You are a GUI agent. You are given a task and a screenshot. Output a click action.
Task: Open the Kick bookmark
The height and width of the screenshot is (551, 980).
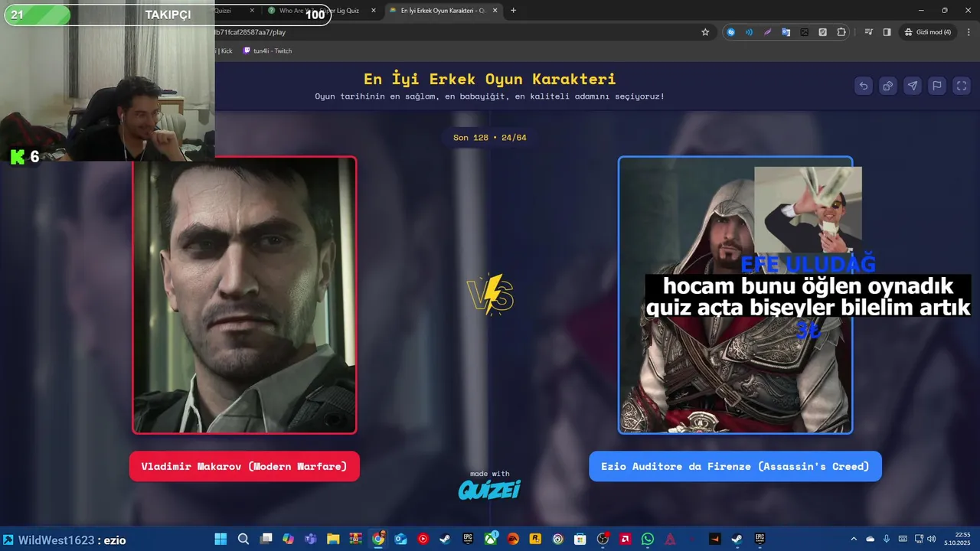[225, 51]
